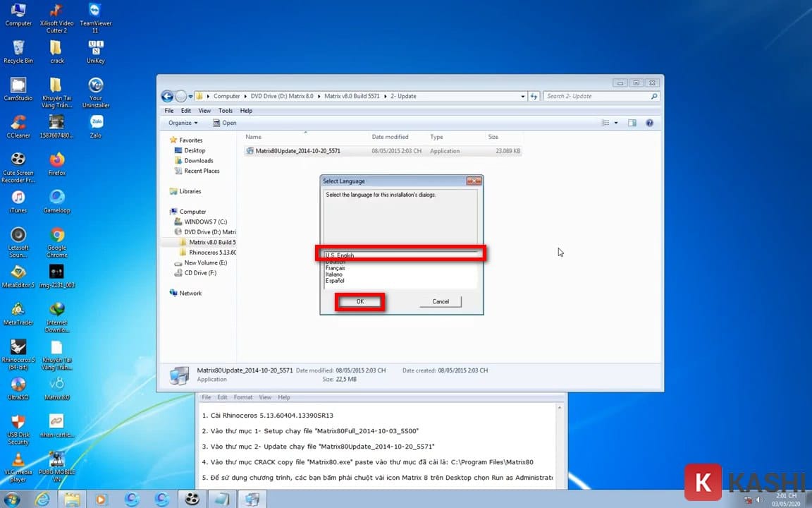Select Matrix80Update_2014-10-20_5571 file in list
Image resolution: width=812 pixels, height=508 pixels.
pyautogui.click(x=297, y=151)
